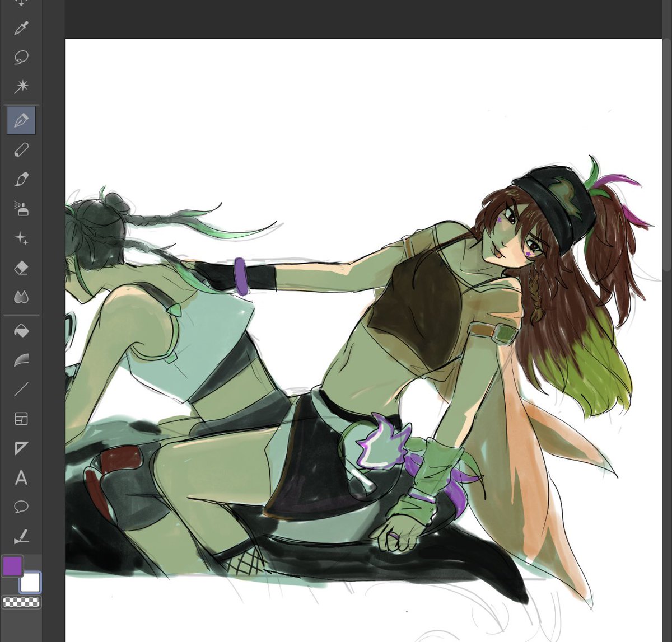Select the Pencil tool
Screen dimensions: 672x642
click(21, 149)
